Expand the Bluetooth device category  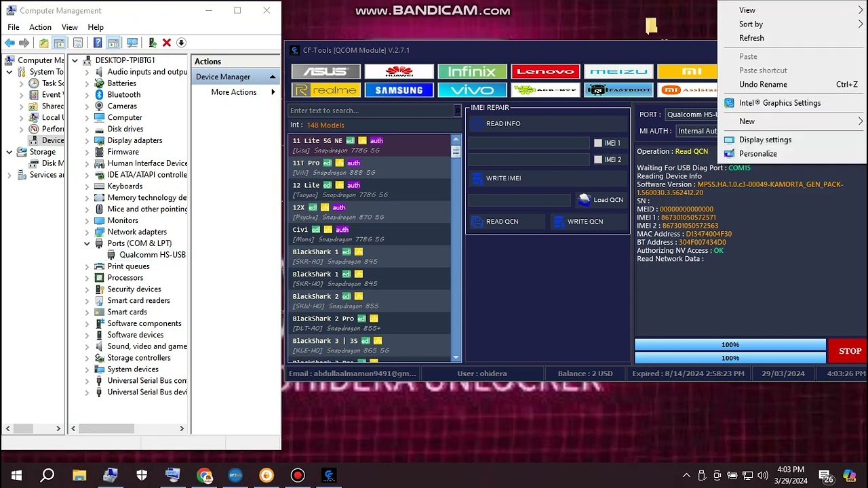(x=87, y=95)
